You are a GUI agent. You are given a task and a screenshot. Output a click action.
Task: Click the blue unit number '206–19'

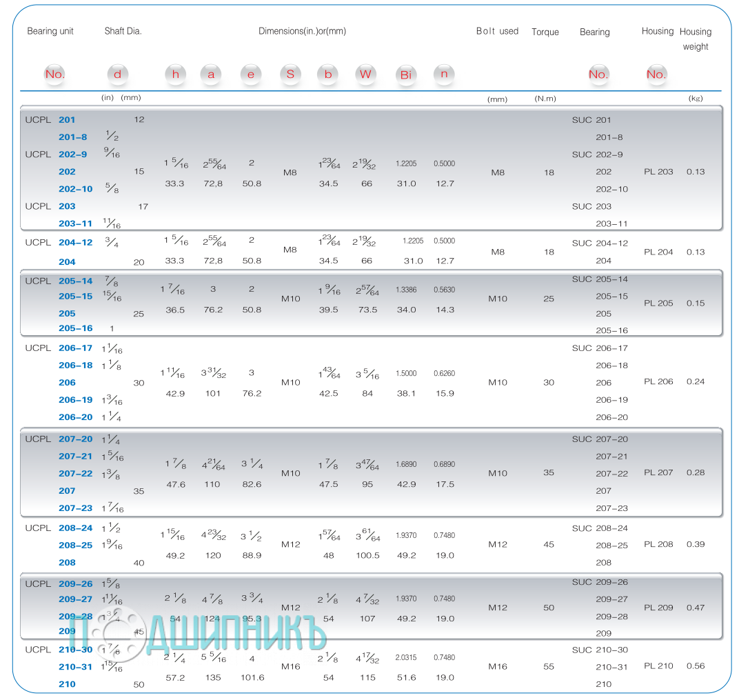point(76,400)
